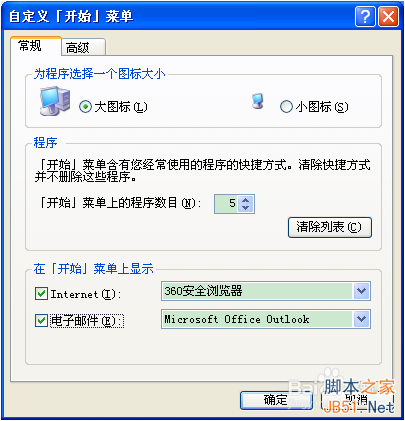Click the 取消 button
Image resolution: width=405 pixels, height=421 pixels.
tap(357, 400)
